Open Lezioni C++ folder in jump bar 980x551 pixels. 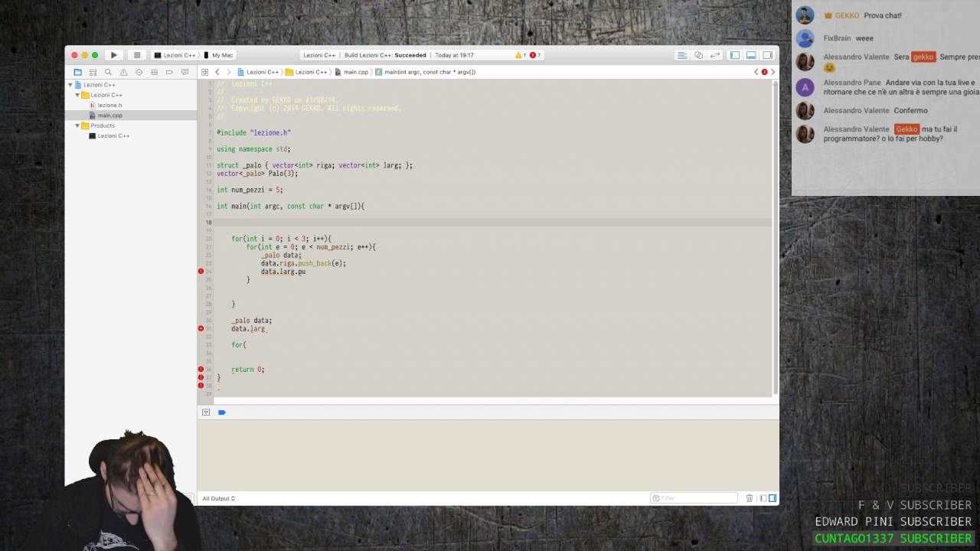(x=306, y=72)
